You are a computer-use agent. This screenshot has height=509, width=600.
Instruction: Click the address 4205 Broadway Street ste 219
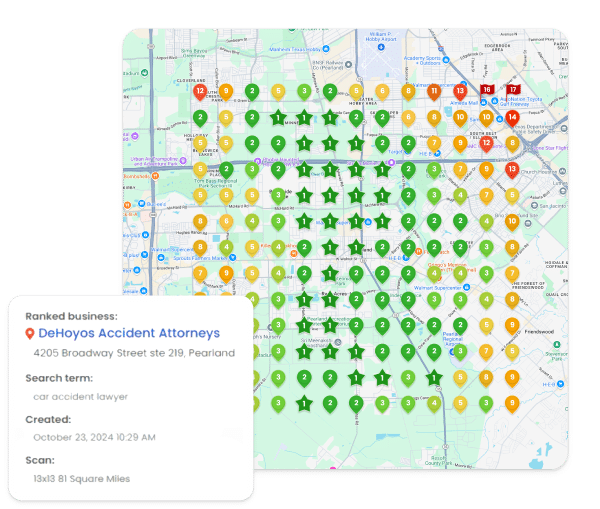(x=134, y=353)
